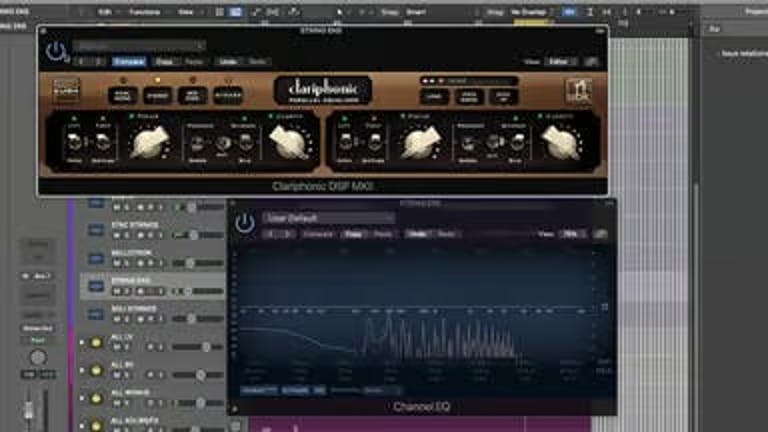Go to next preset in Clariphonic header
The height and width of the screenshot is (432, 768).
pos(98,62)
